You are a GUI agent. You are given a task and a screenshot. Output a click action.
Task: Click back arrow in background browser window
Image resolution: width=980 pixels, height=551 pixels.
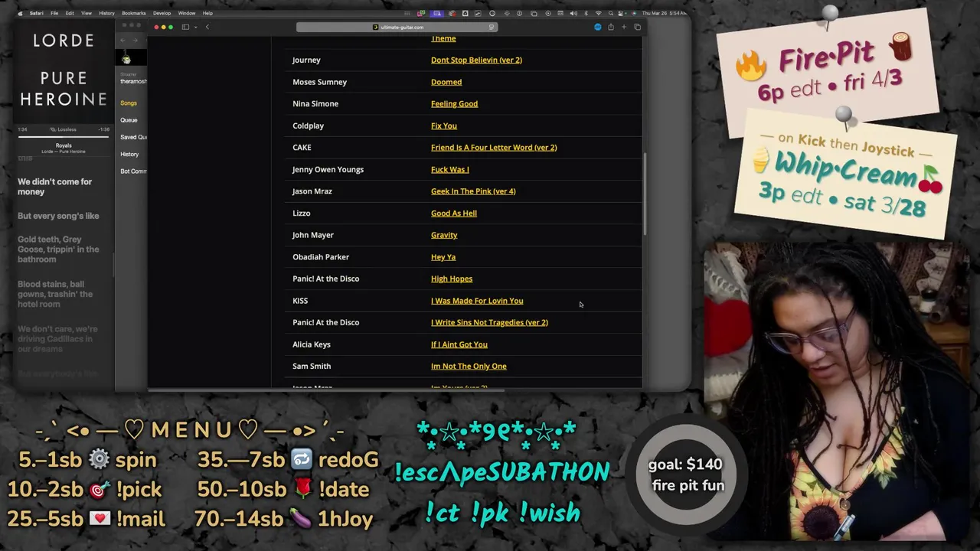(x=123, y=40)
